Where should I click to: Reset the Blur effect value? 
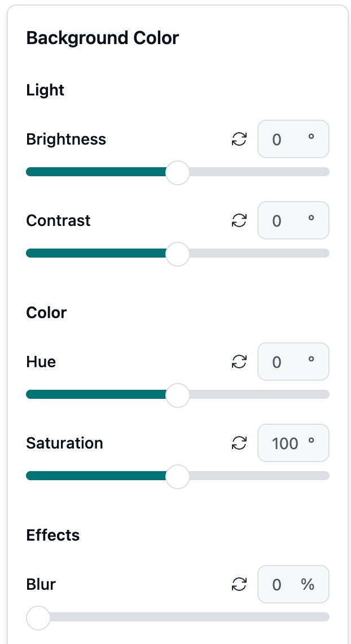pos(239,585)
